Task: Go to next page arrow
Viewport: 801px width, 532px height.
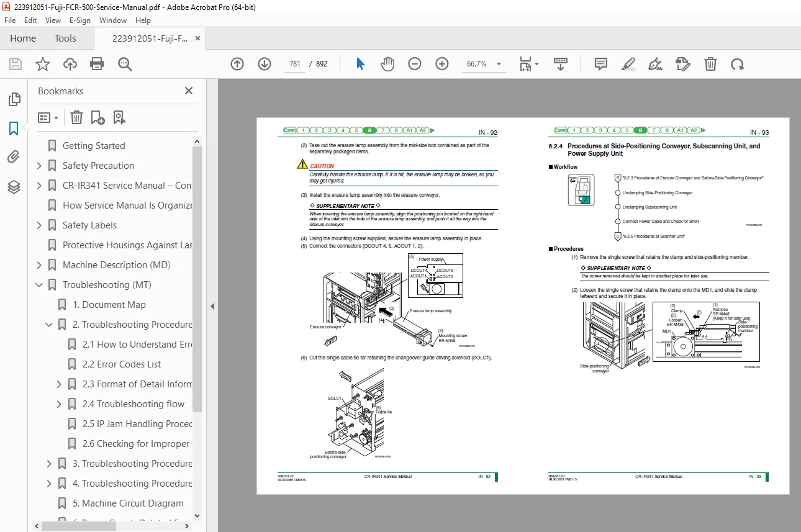Action: click(x=264, y=64)
